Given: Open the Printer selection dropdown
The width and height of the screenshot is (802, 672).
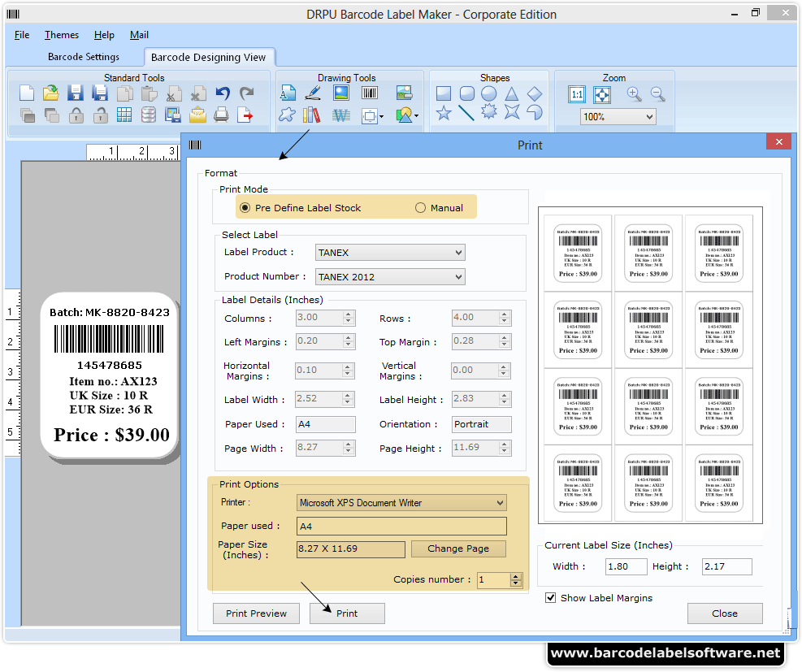Looking at the screenshot, I should click(x=401, y=503).
